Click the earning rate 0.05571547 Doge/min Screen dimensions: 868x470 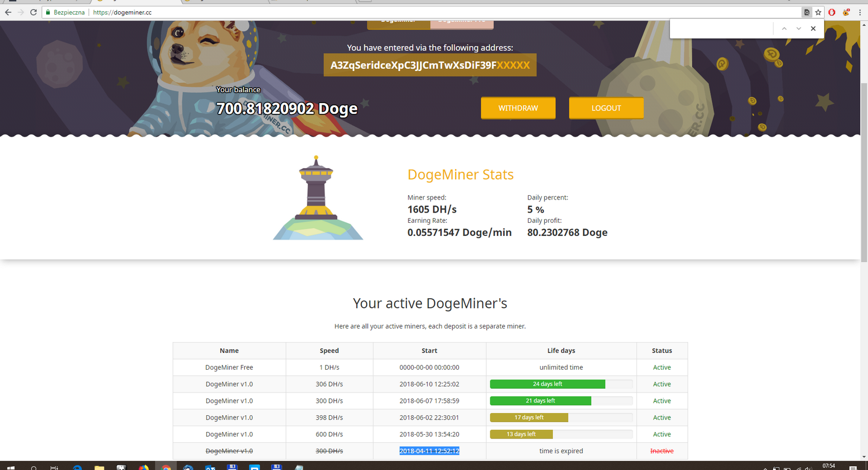(x=459, y=233)
